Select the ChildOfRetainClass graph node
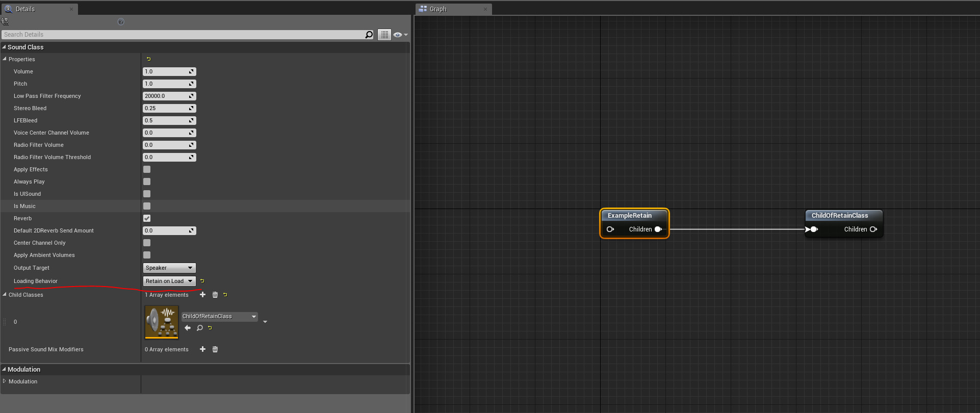The height and width of the screenshot is (413, 980). tap(839, 216)
